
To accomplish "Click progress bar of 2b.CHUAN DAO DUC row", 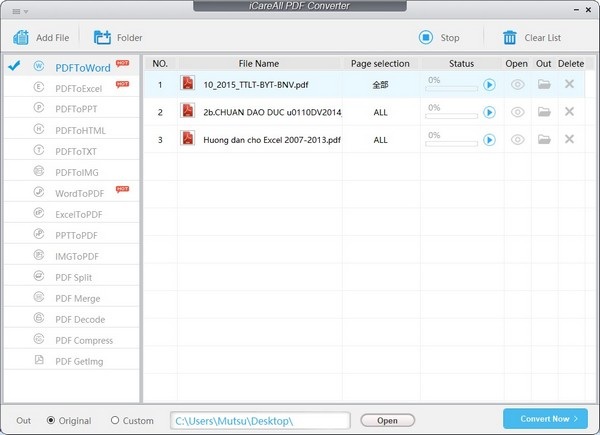I will [452, 116].
